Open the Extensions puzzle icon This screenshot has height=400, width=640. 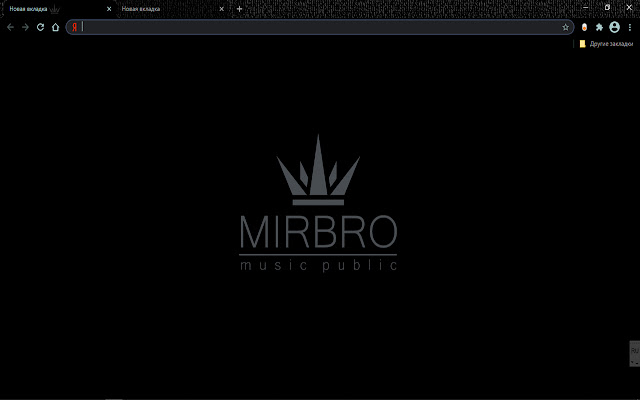(x=599, y=27)
